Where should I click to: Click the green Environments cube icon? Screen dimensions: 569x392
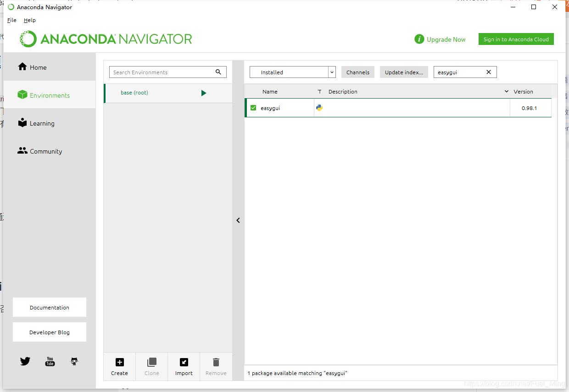[22, 94]
